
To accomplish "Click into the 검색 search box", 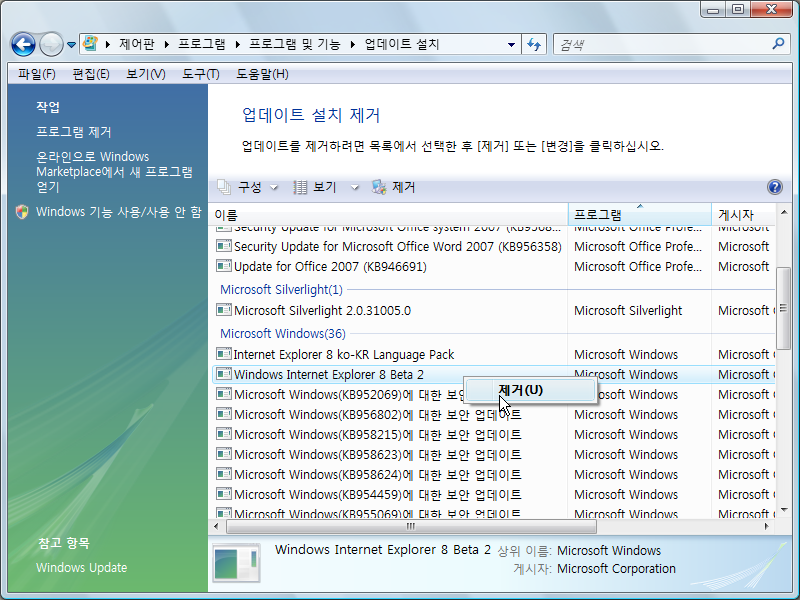I will (x=663, y=44).
